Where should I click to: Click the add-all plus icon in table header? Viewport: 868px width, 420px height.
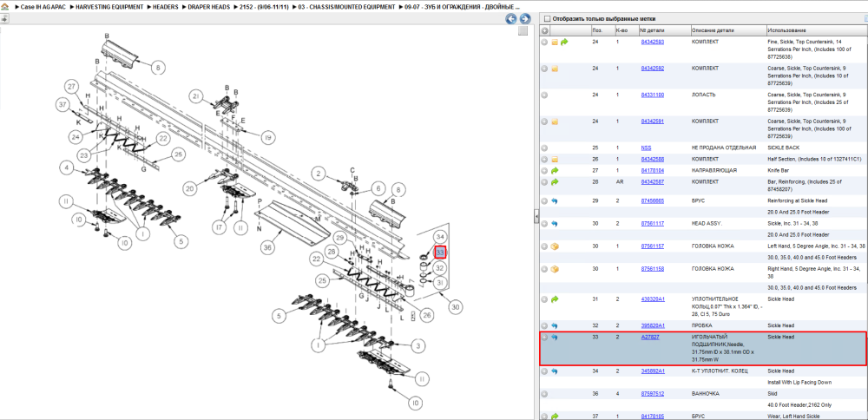click(545, 30)
